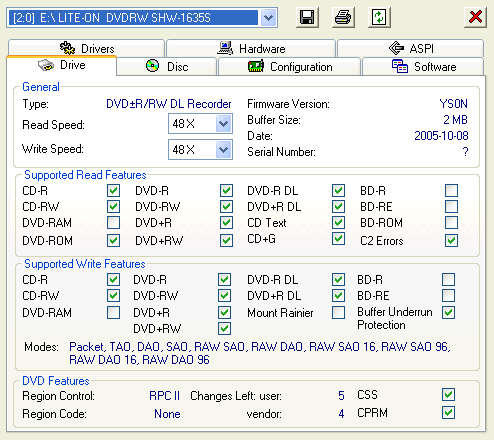Toggle CPRM checkbox

click(x=448, y=413)
